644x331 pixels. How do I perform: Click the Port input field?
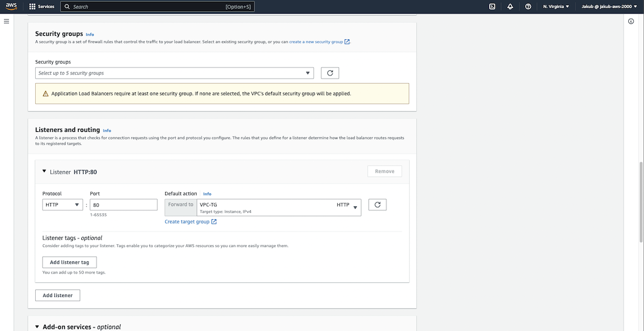124,204
